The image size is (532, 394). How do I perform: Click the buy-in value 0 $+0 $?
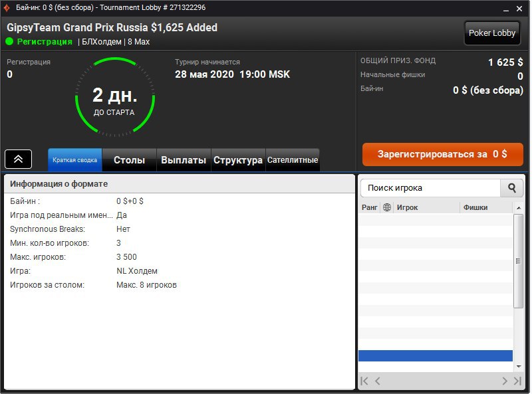click(x=130, y=201)
